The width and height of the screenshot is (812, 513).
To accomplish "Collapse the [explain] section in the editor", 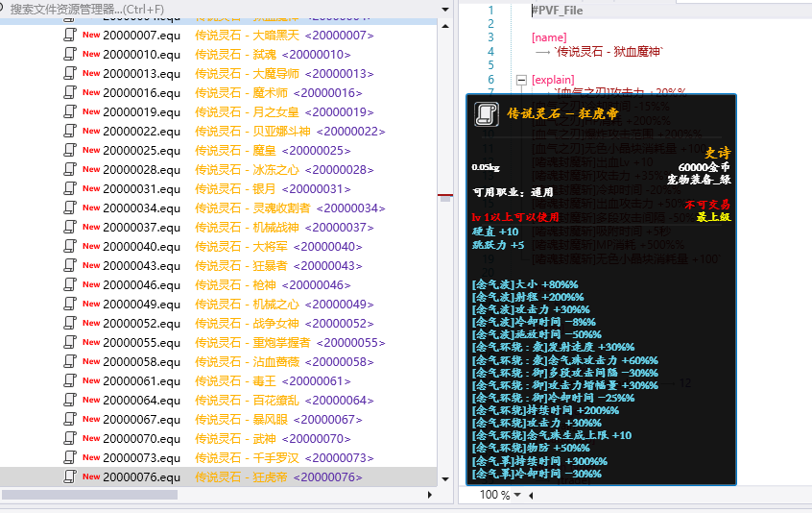I will (x=520, y=80).
